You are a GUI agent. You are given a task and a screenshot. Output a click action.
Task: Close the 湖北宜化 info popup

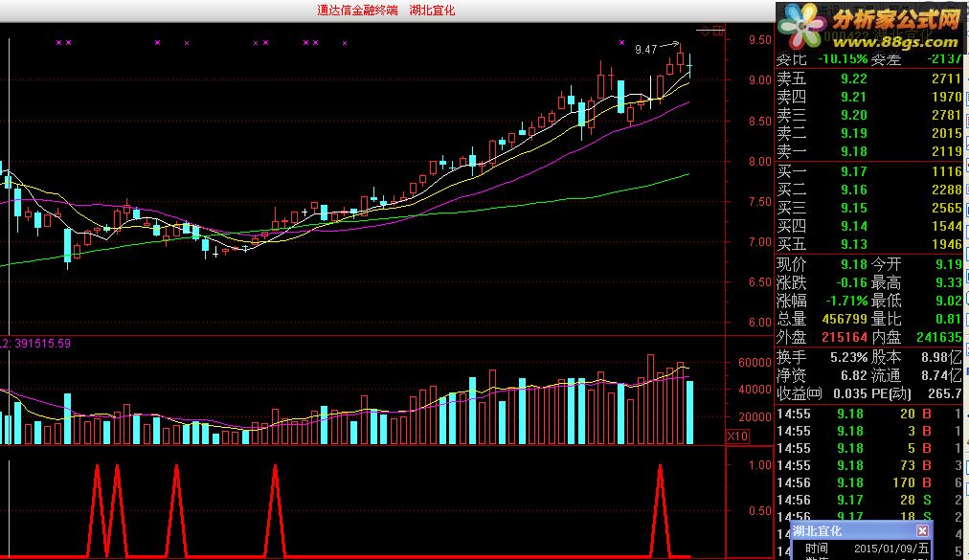click(922, 531)
